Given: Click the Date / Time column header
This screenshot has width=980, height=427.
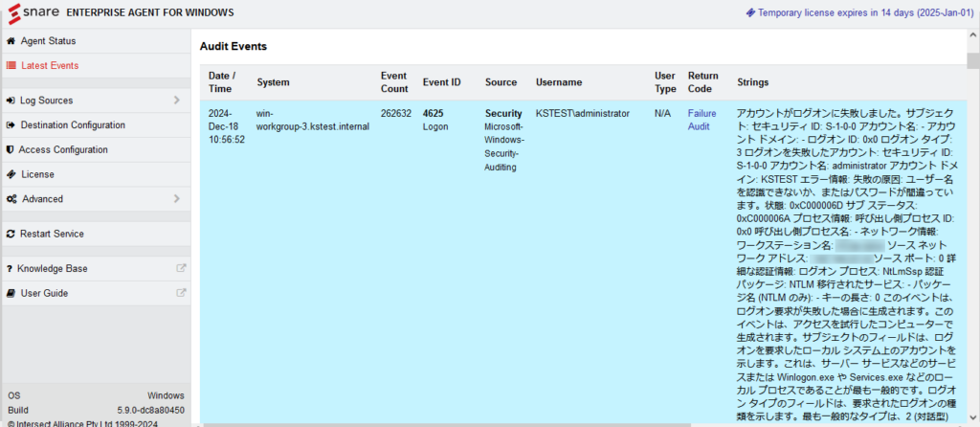Looking at the screenshot, I should (222, 82).
